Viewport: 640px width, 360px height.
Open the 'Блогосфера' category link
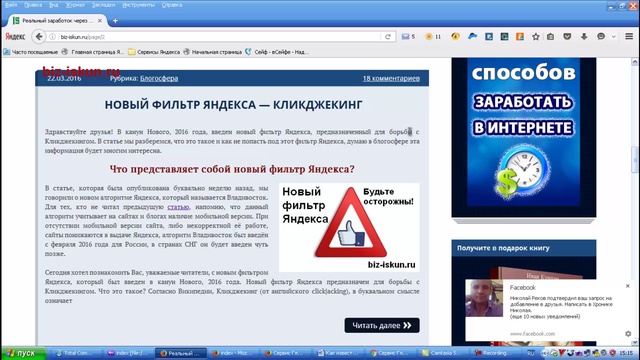[159, 78]
